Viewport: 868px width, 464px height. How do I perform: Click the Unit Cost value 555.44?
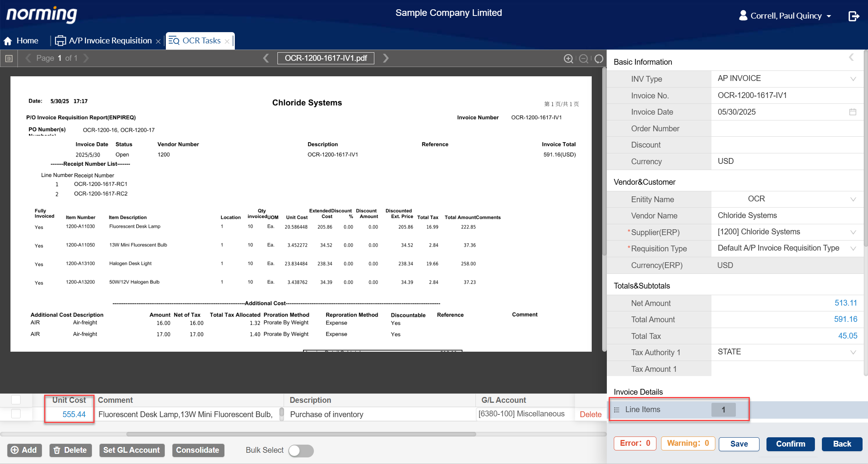coord(74,414)
